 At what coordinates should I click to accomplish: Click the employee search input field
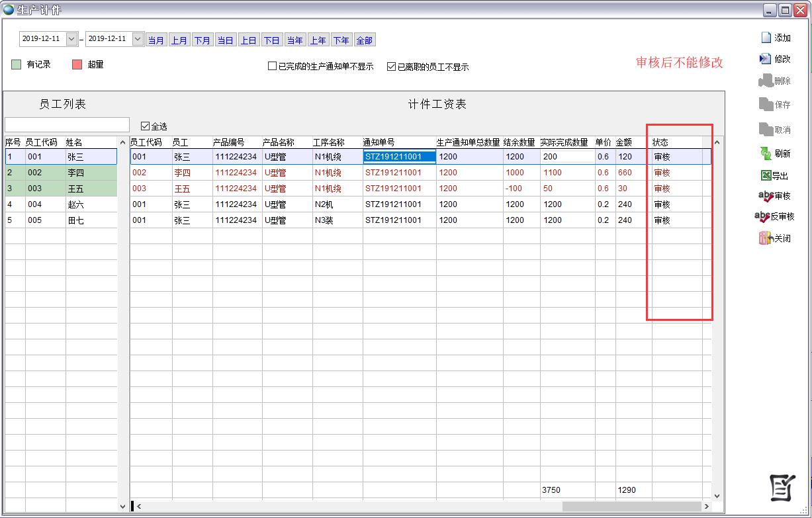(67, 125)
